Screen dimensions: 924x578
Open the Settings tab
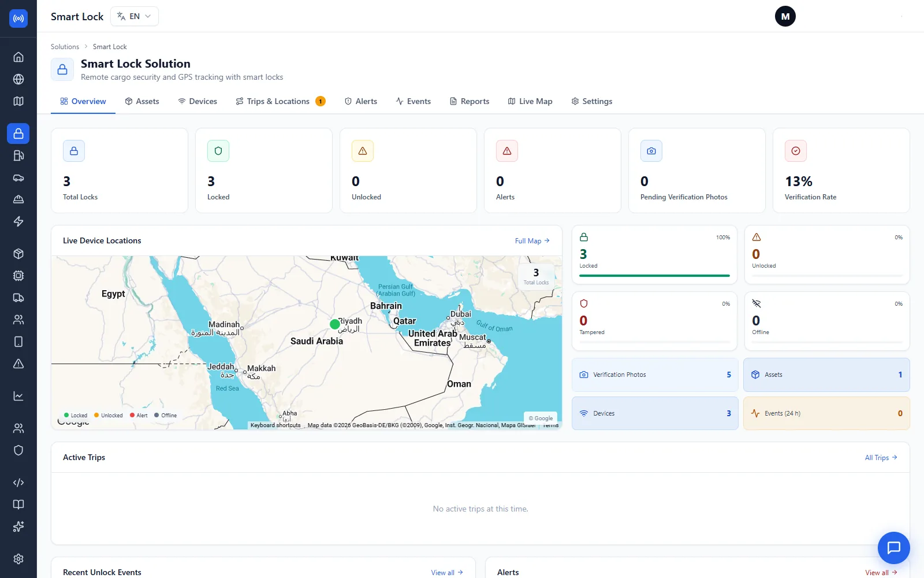click(x=592, y=101)
